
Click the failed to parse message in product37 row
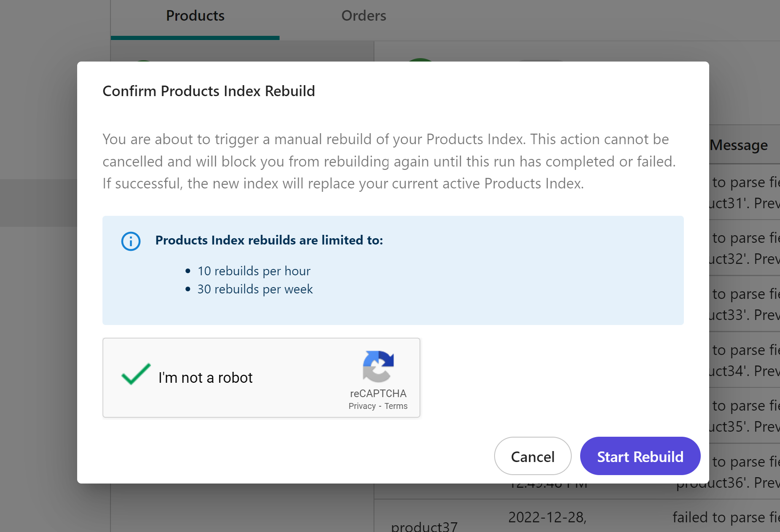click(x=726, y=517)
